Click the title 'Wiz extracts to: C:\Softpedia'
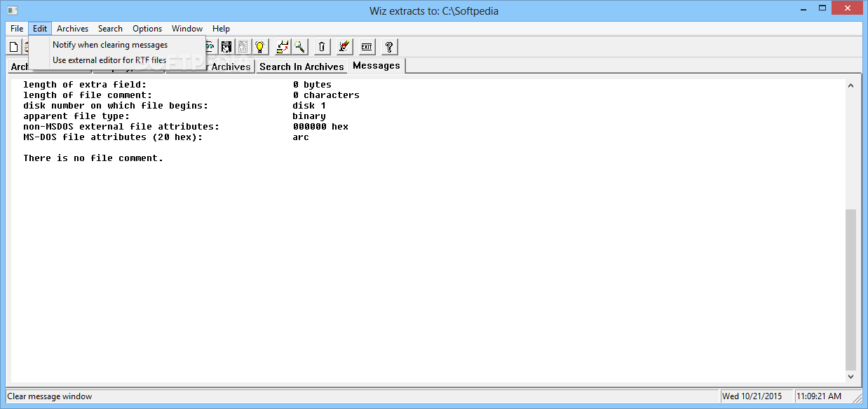 point(434,11)
